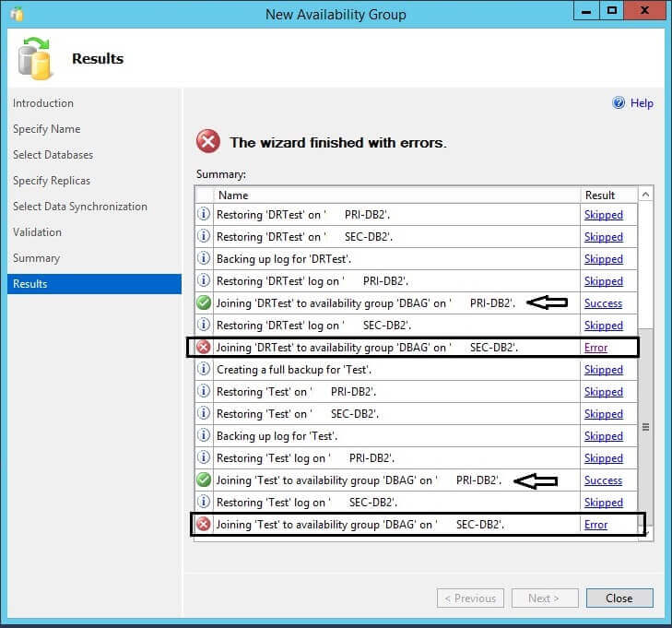The height and width of the screenshot is (628, 672).
Task: Open Success link for Joining 'DRTest' on PRI-DB2
Action: coord(603,303)
